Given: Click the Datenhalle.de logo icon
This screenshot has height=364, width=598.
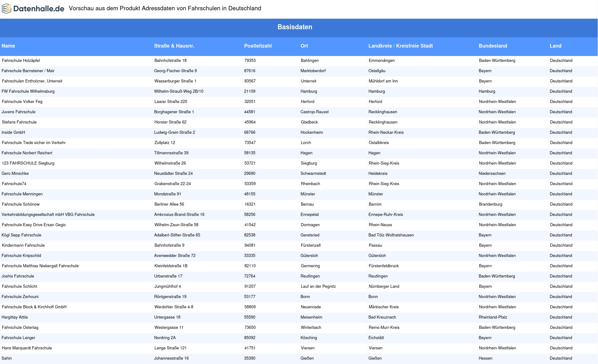Looking at the screenshot, I should (x=6, y=9).
